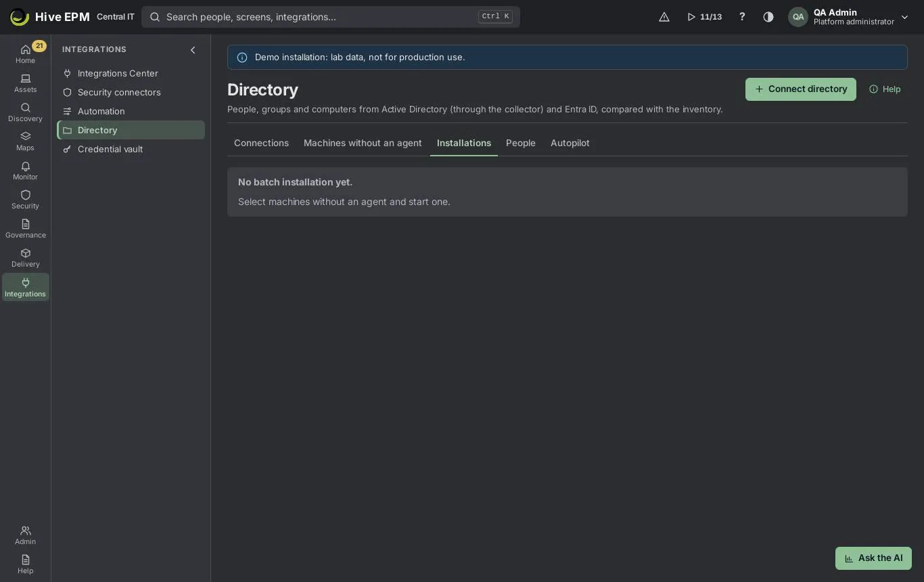Open the Help link beside Connect directory
Image resolution: width=924 pixels, height=582 pixels.
(885, 89)
